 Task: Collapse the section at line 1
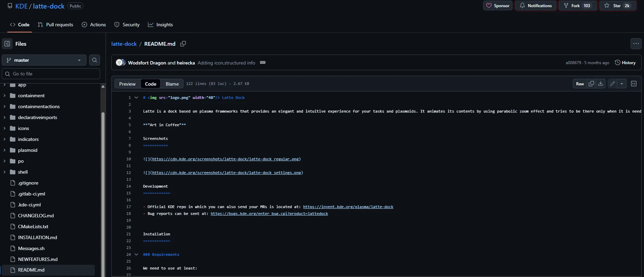pyautogui.click(x=136, y=98)
